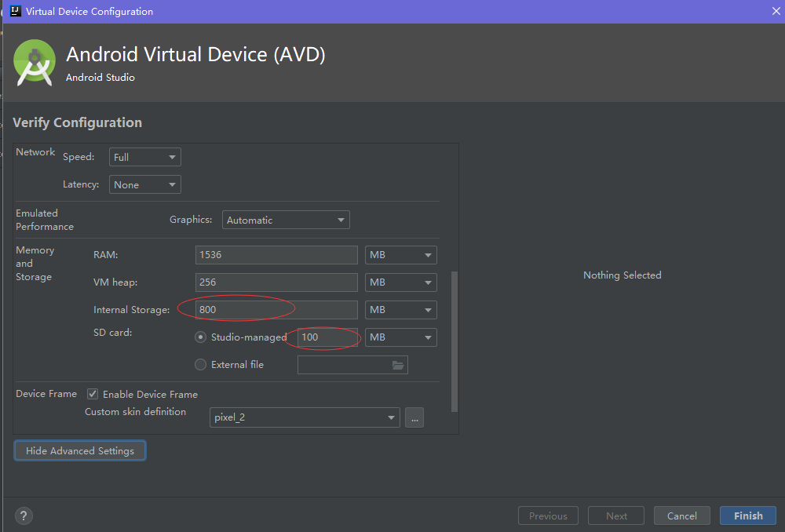
Task: Click the Android Studio logo icon
Action: click(35, 63)
